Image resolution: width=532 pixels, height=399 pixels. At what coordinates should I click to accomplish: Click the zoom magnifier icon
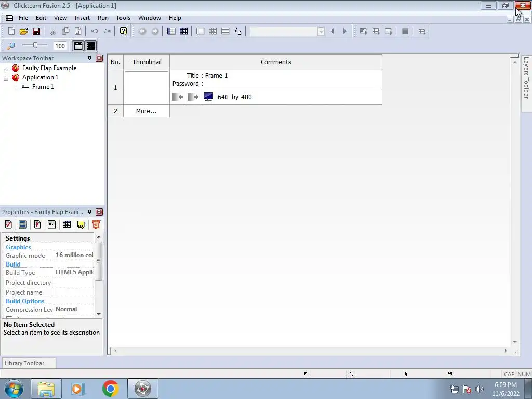coord(11,46)
